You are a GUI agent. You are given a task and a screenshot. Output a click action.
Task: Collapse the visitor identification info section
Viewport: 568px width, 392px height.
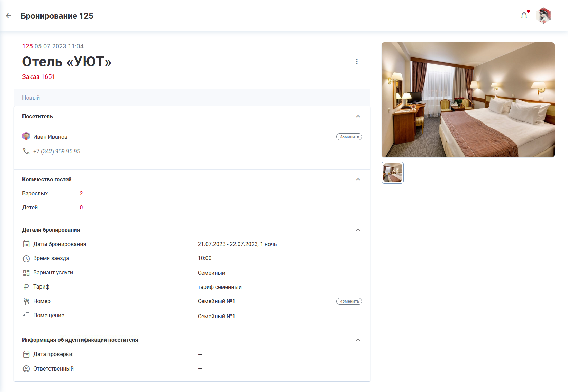point(358,340)
